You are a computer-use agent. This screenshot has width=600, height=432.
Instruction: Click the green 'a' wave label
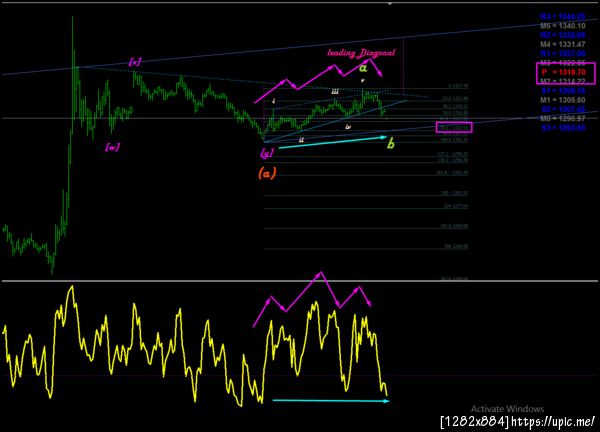pyautogui.click(x=363, y=68)
